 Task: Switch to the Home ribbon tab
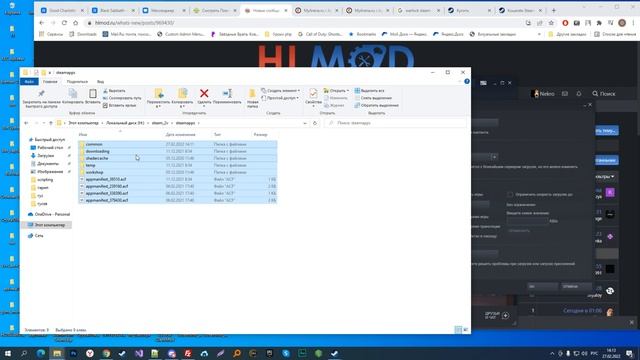[x=50, y=82]
